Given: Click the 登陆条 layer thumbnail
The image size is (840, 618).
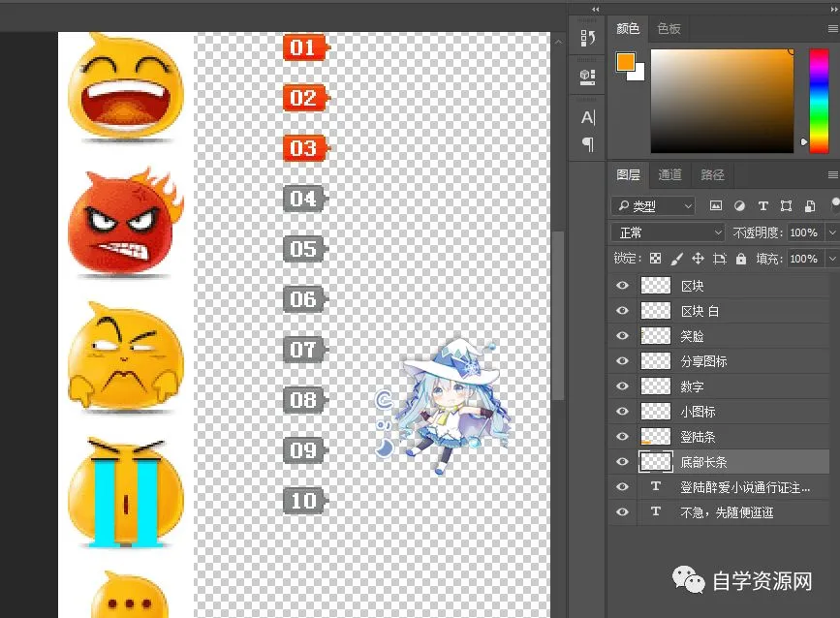Looking at the screenshot, I should point(656,437).
